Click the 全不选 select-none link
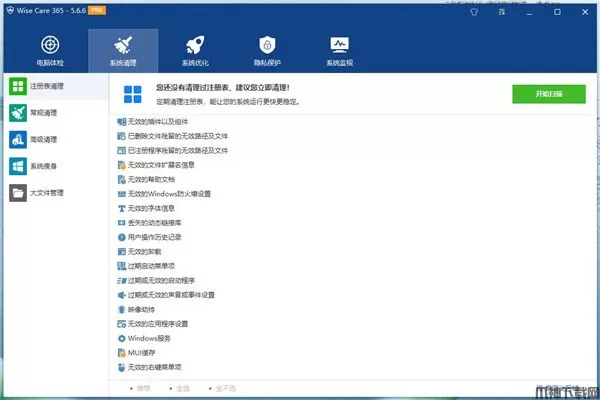 pyautogui.click(x=226, y=389)
